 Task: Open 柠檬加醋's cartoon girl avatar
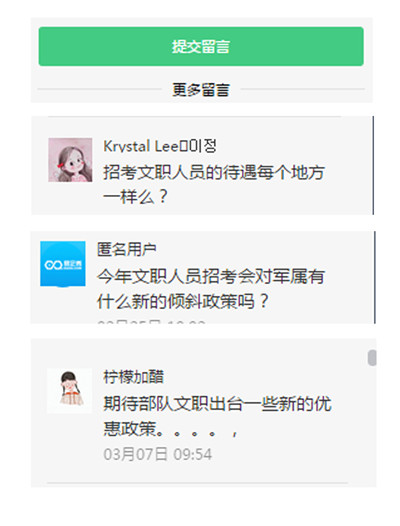(x=69, y=390)
